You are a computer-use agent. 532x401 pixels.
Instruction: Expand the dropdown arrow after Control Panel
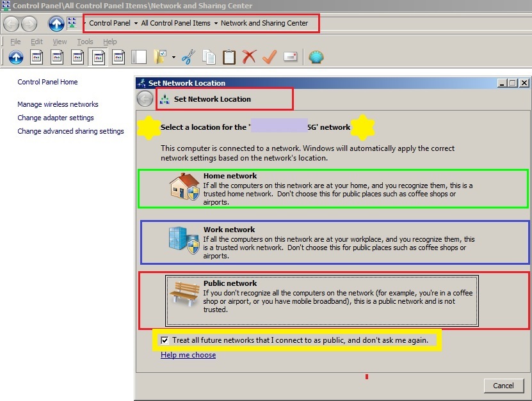click(x=136, y=24)
